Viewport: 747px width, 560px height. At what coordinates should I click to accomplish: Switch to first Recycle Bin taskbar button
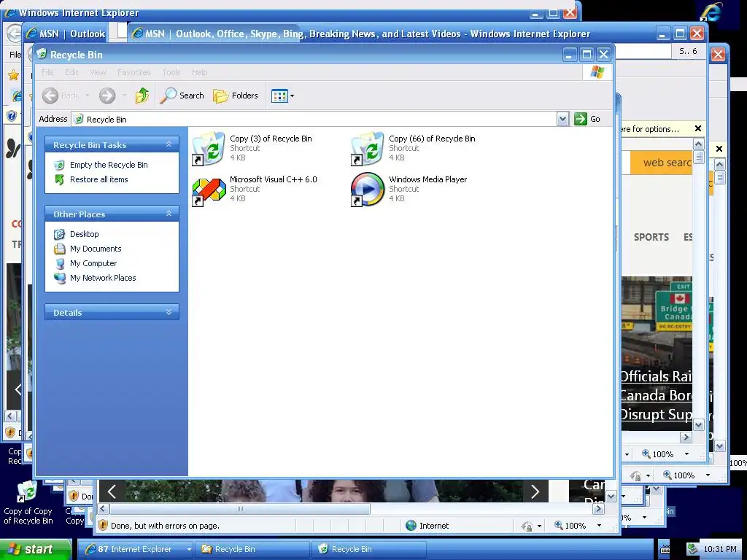pos(253,549)
